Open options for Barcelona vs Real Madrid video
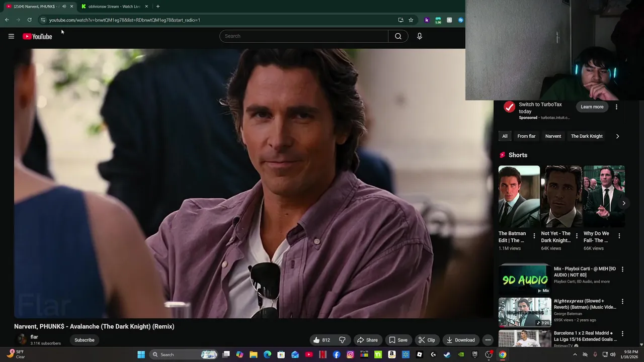 pyautogui.click(x=622, y=334)
